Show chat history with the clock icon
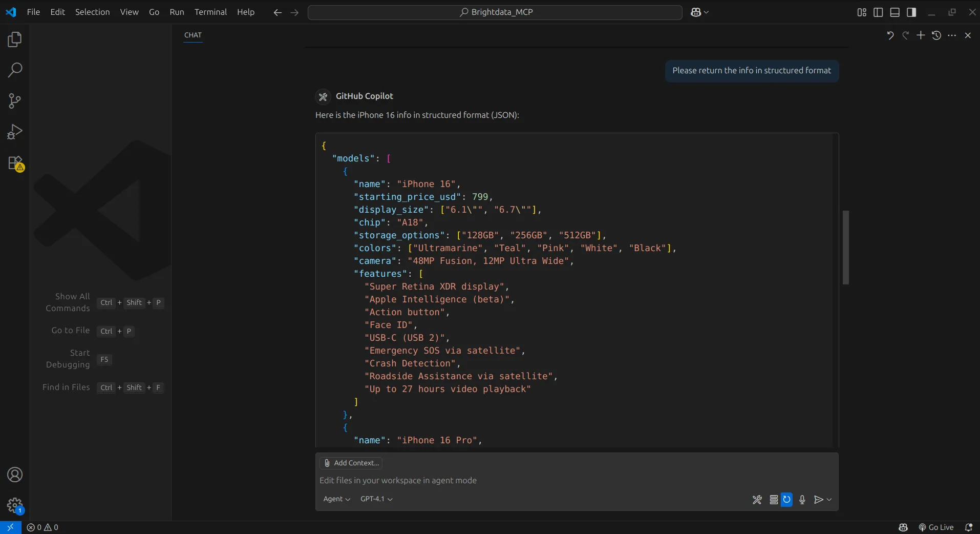Viewport: 980px width, 534px height. point(936,35)
